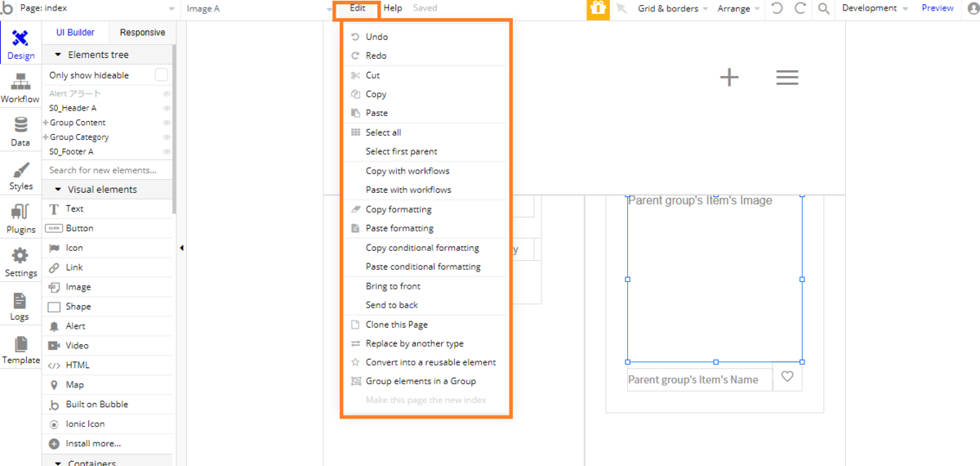The height and width of the screenshot is (466, 980).
Task: Open the Grid & borders dropdown
Action: coord(673,8)
